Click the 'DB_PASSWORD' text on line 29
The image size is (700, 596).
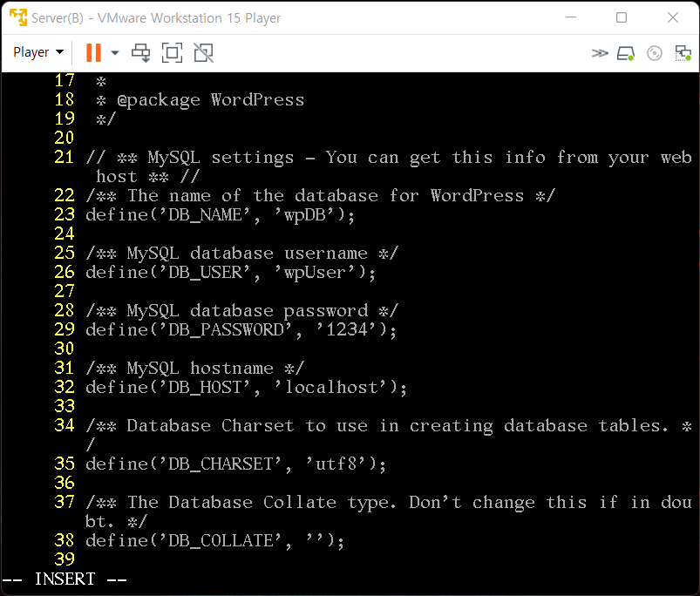[x=226, y=330]
